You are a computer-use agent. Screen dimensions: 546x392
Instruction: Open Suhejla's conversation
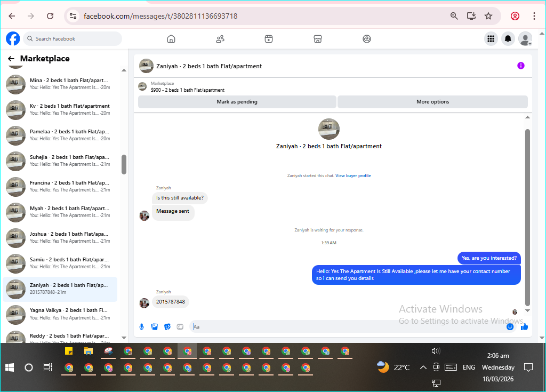pos(60,161)
